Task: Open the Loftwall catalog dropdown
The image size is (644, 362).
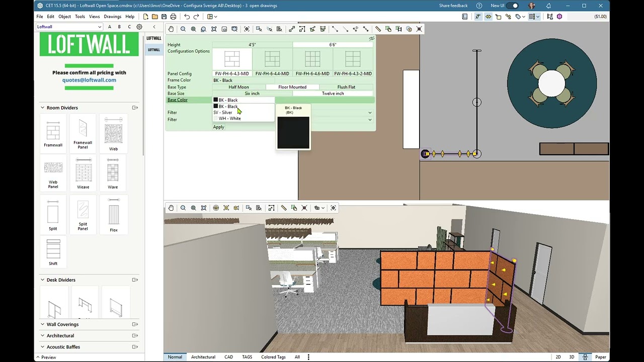Action: [x=69, y=27]
